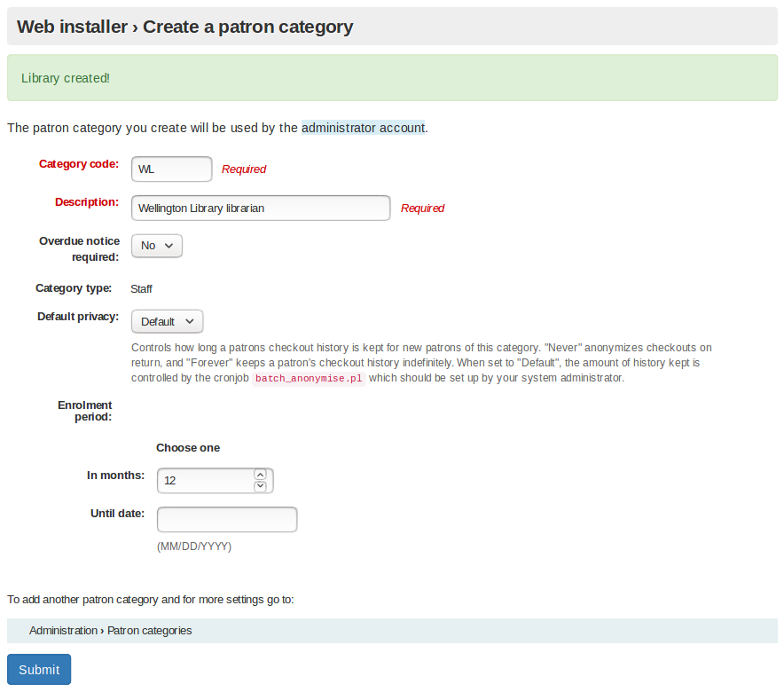Click the Overdue notice required label
The image size is (784, 692).
click(78, 249)
